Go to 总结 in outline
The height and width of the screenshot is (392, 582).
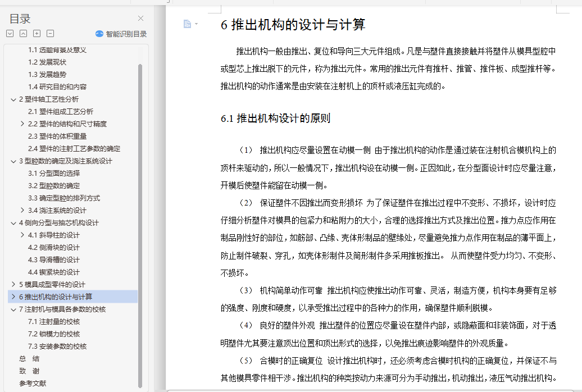(x=29, y=359)
